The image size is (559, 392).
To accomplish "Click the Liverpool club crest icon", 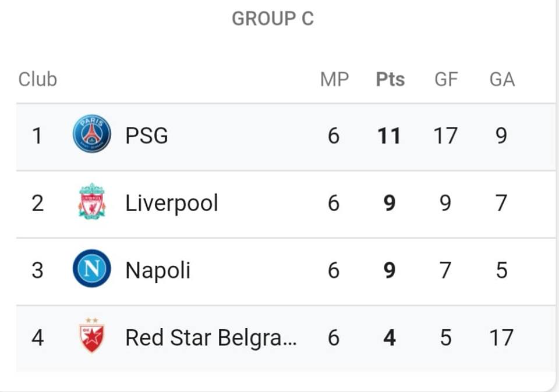I will (91, 201).
